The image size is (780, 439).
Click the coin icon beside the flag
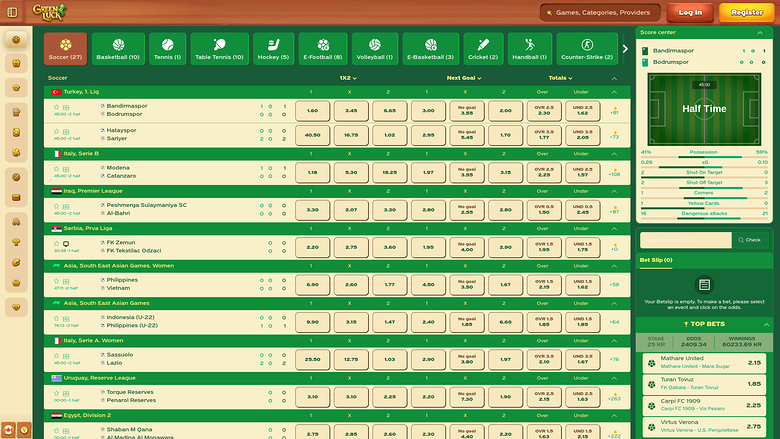(24, 430)
